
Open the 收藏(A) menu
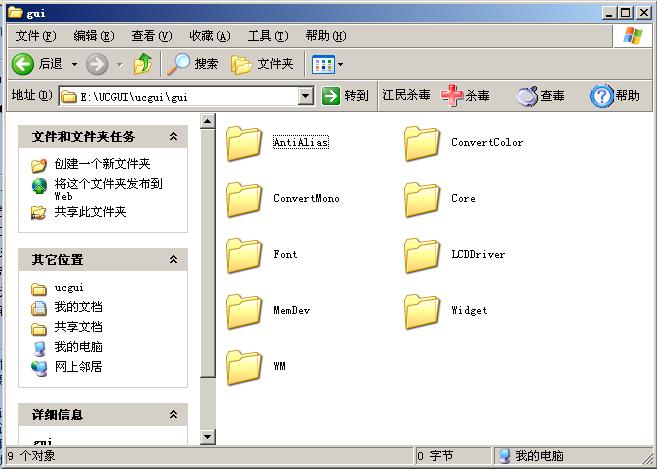[210, 36]
